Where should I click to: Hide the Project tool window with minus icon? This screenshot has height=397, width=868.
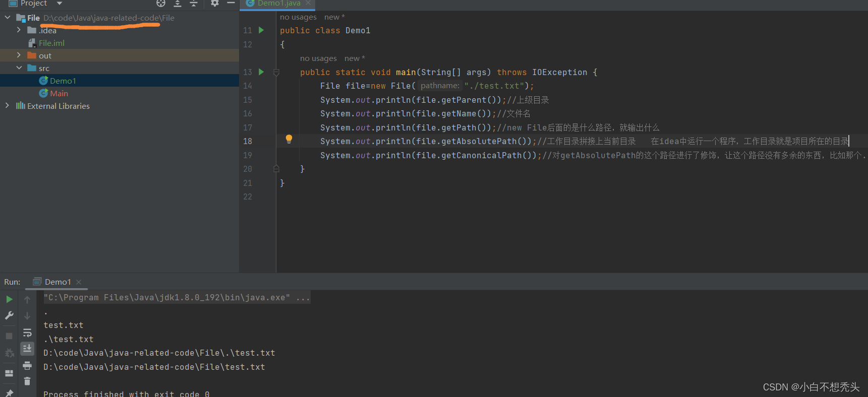[231, 3]
